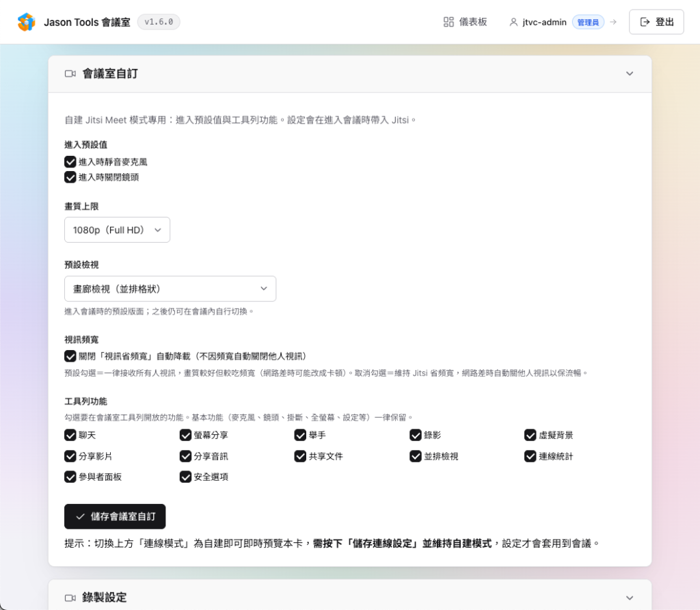Viewport: 700px width, 610px height.
Task: Click the arrow icon after 管理員 badge
Action: pos(613,22)
